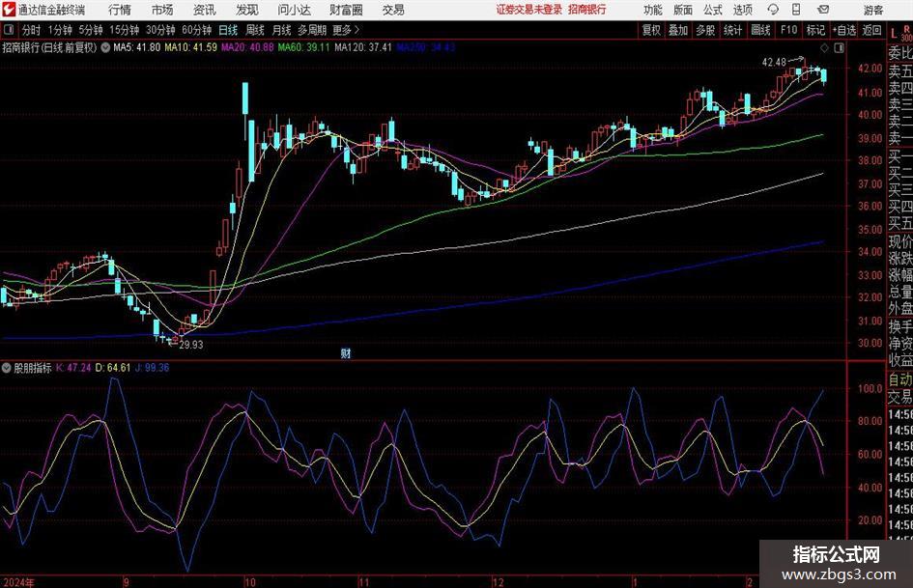913x588 pixels.
Task: Click the 42.48 high price label
Action: click(x=774, y=63)
